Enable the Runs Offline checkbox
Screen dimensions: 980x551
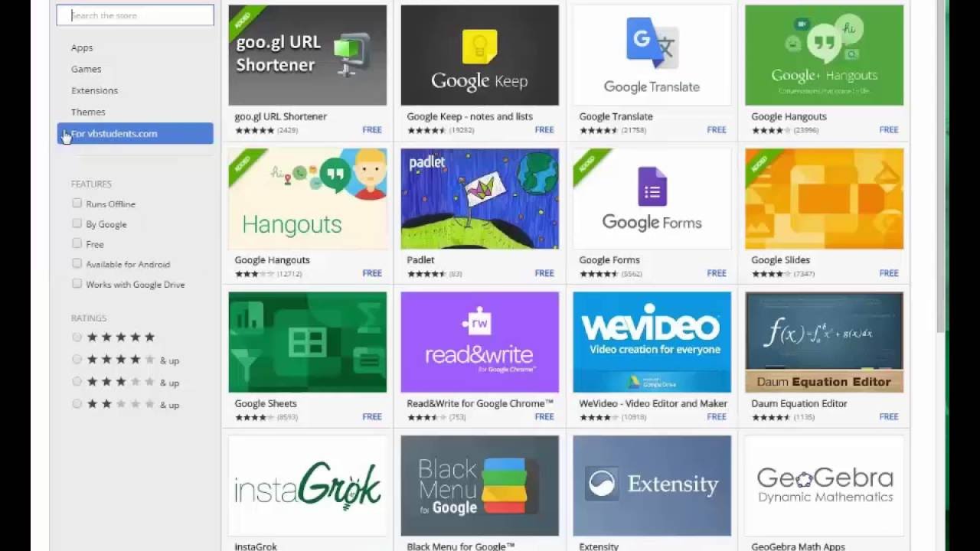77,204
